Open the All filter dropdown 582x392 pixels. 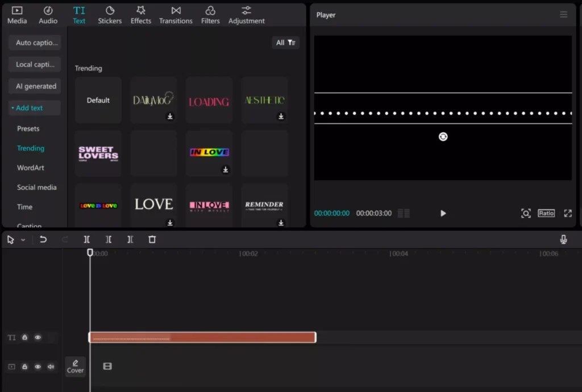[285, 43]
